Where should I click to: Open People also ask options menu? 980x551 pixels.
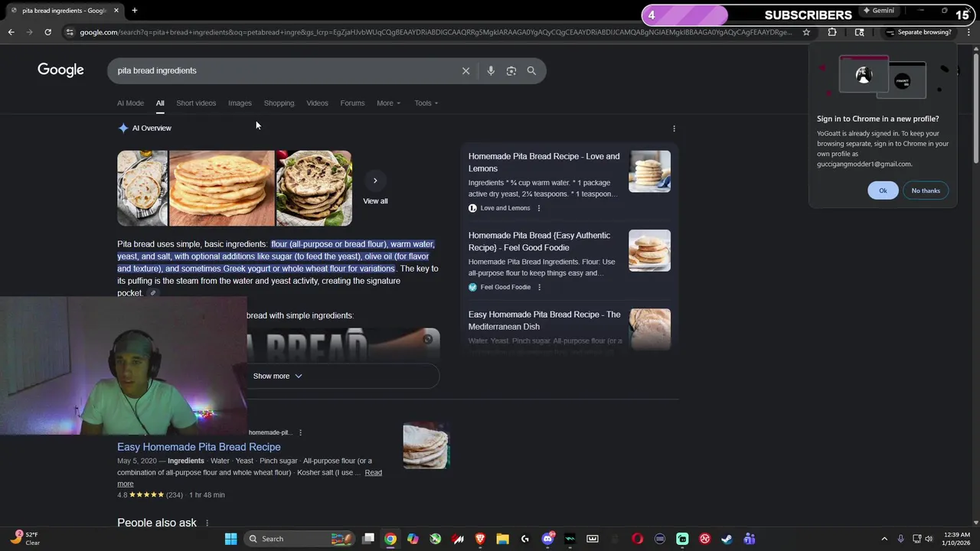[x=207, y=523]
